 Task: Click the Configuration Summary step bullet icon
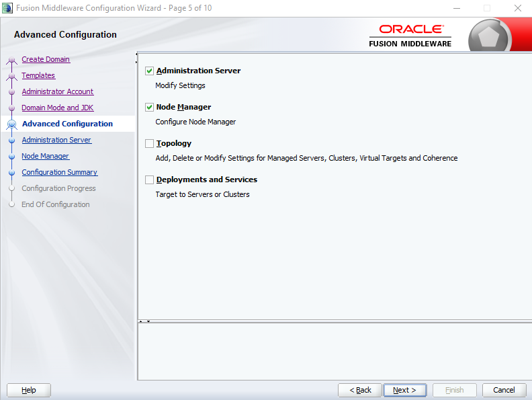12,173
